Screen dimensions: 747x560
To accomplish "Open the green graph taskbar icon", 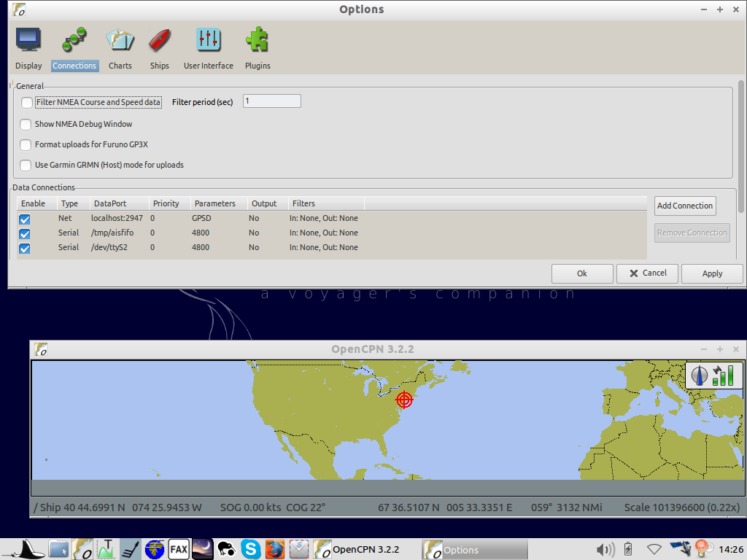I will 107,550.
